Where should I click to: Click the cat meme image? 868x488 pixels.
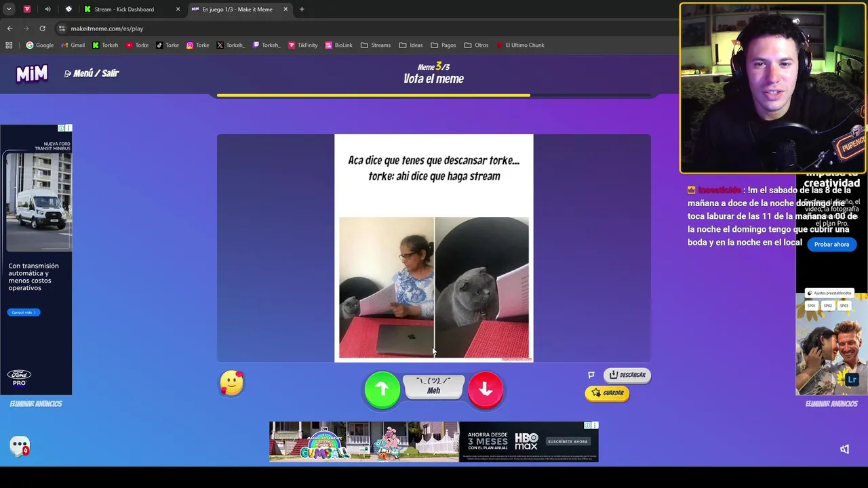(x=434, y=287)
